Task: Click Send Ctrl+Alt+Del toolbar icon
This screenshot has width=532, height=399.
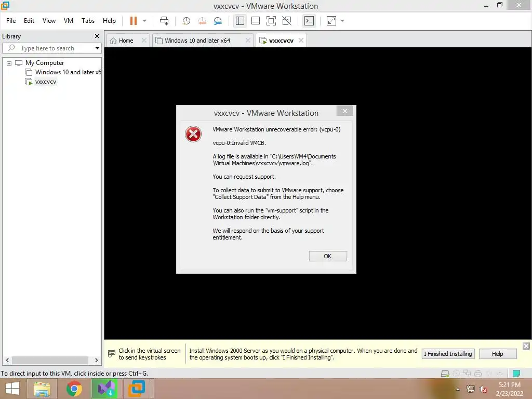Action: point(164,21)
